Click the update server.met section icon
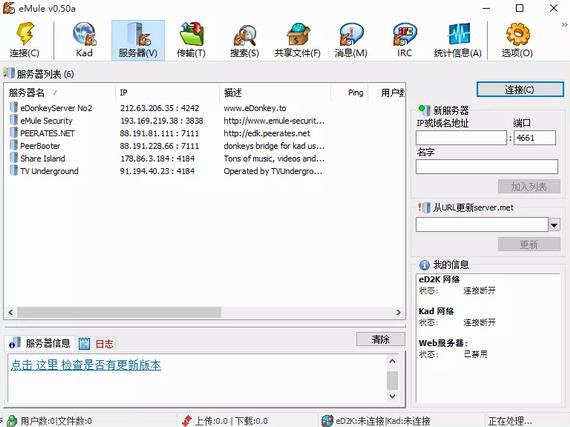570x427 pixels. pyautogui.click(x=424, y=208)
